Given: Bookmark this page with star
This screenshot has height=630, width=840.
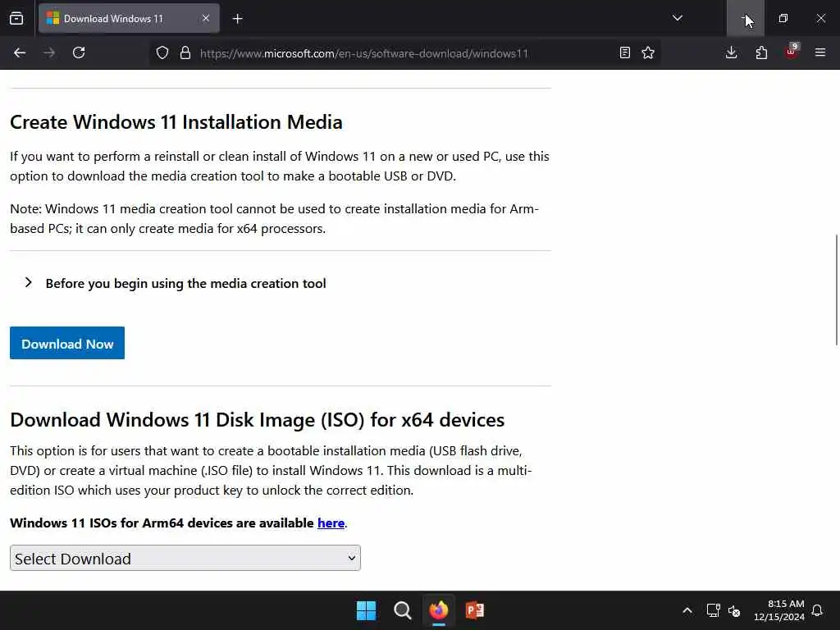Looking at the screenshot, I should pyautogui.click(x=648, y=52).
